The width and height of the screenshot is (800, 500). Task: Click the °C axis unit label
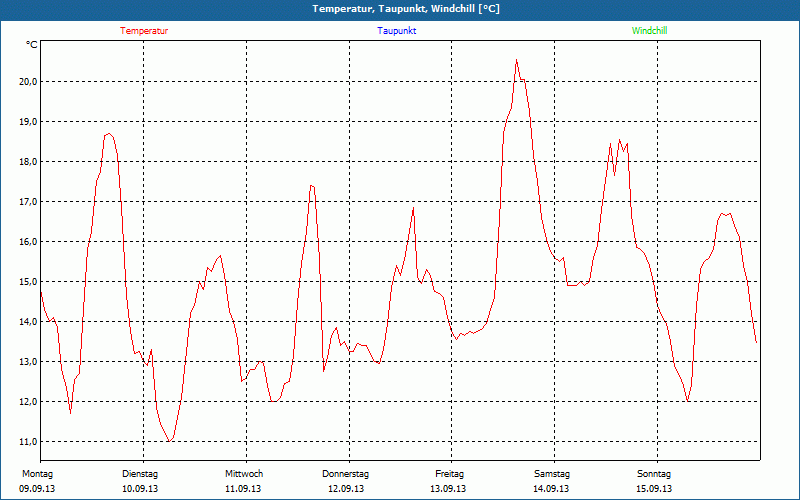[32, 45]
